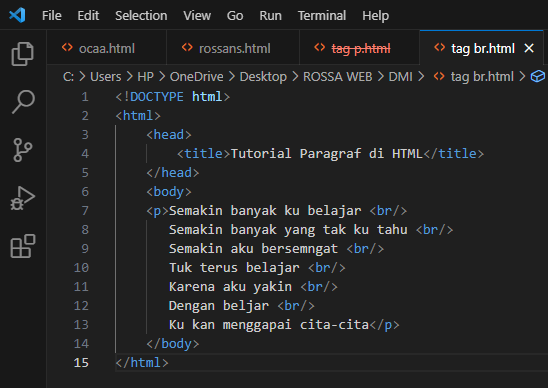Click the HTML file icon in breadcrumb

(x=439, y=76)
